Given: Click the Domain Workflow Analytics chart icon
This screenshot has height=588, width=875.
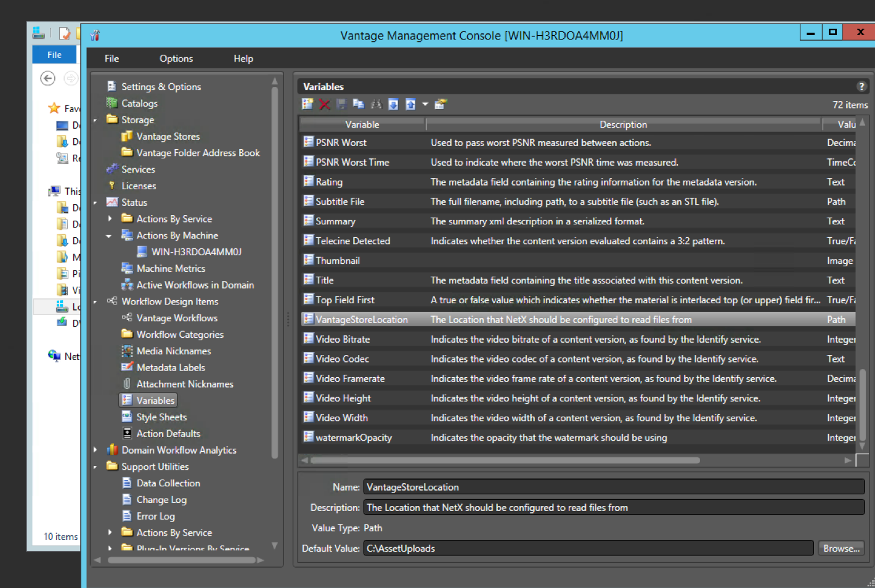Looking at the screenshot, I should tap(112, 450).
